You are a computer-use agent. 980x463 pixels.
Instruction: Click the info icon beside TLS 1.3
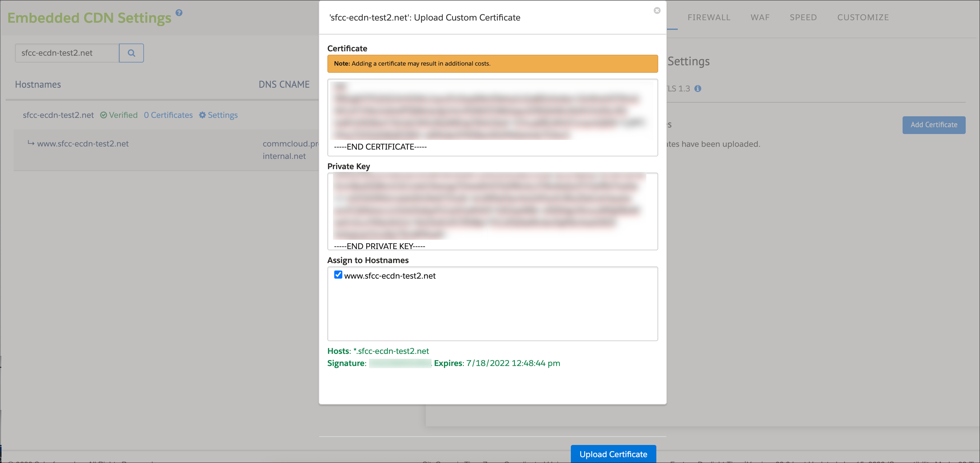(698, 89)
